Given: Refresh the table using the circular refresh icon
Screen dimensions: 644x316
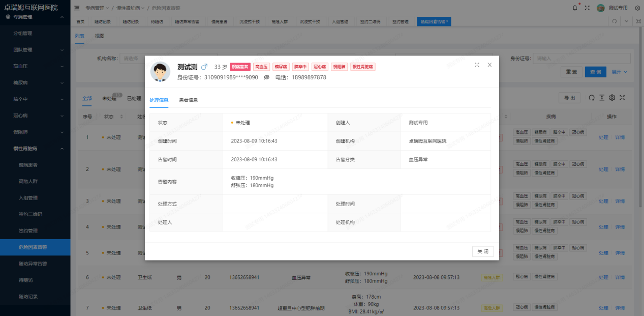Looking at the screenshot, I should [592, 98].
